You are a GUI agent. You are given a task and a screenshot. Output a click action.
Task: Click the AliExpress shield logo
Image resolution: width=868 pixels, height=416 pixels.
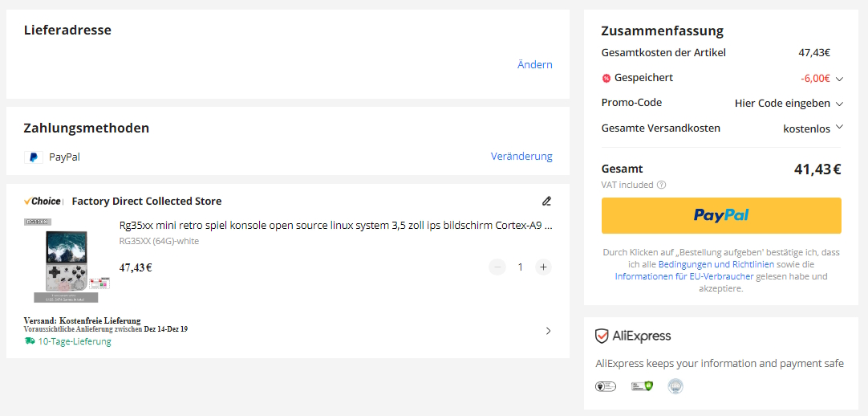(x=602, y=336)
